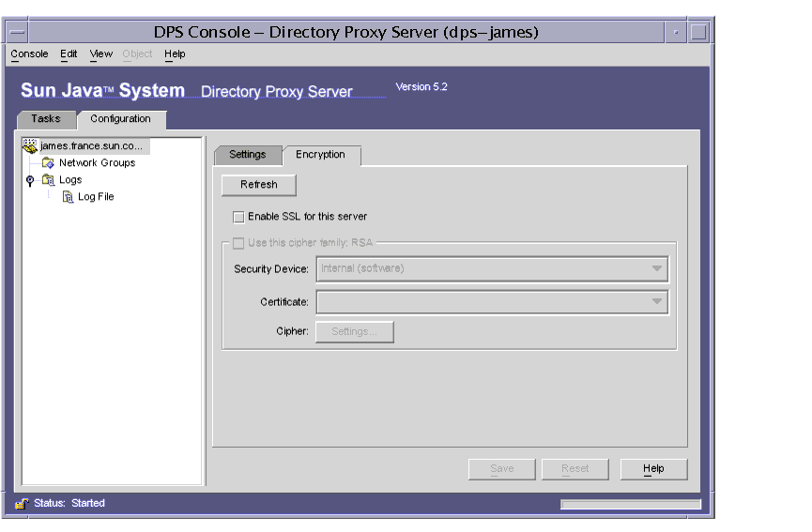Click the Cipher: label
812x532 pixels.
click(x=292, y=331)
